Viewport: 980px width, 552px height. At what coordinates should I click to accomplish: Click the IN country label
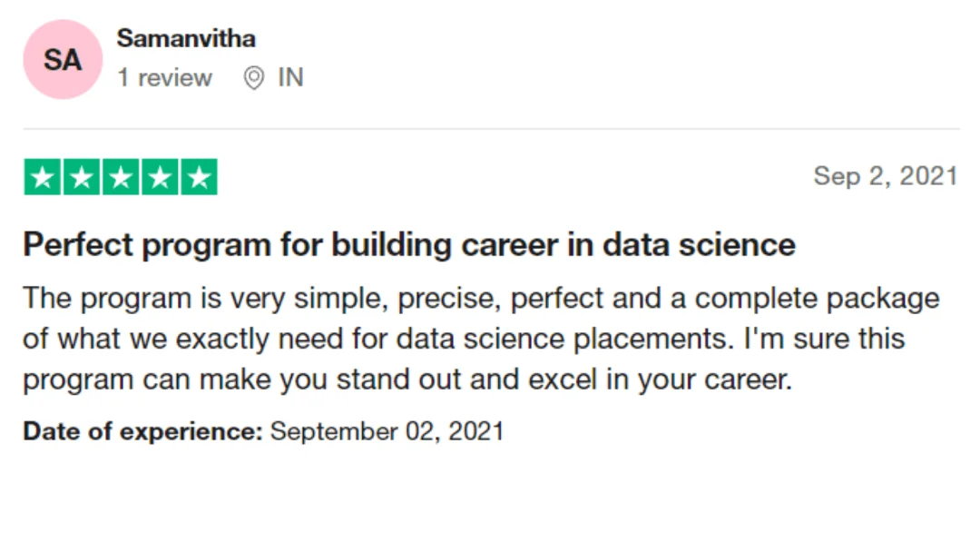[290, 77]
